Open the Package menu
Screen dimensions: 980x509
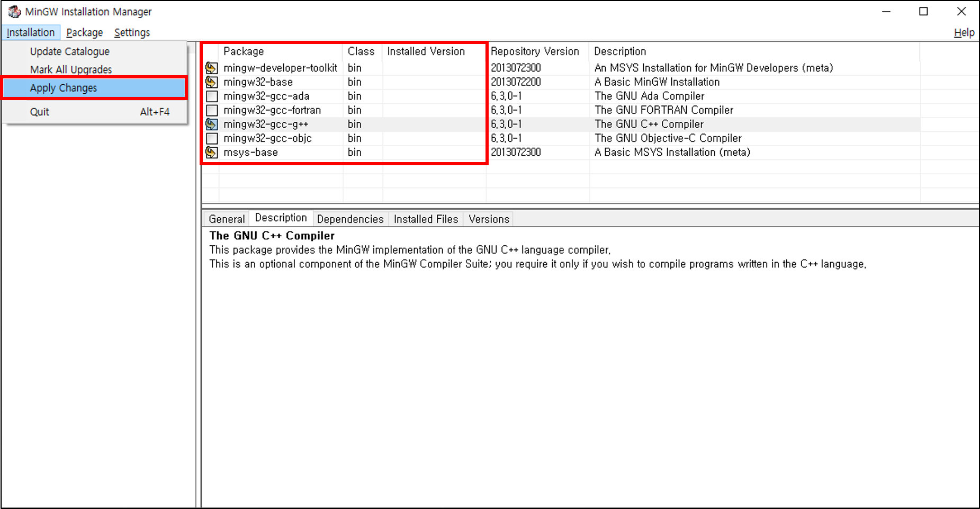point(85,32)
